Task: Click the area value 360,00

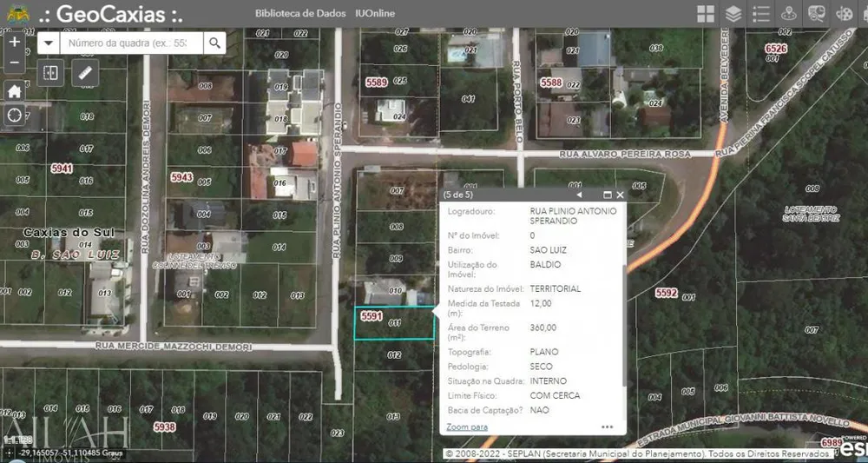Action: (543, 327)
